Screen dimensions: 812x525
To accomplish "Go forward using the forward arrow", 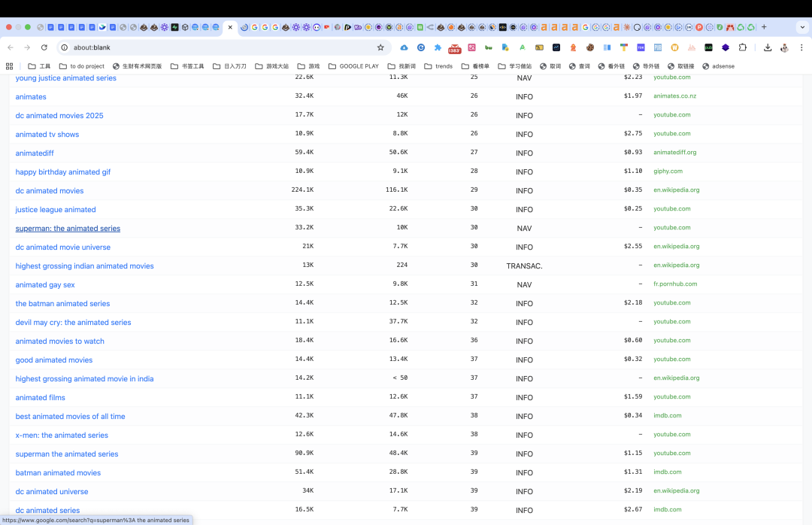I will [27, 47].
